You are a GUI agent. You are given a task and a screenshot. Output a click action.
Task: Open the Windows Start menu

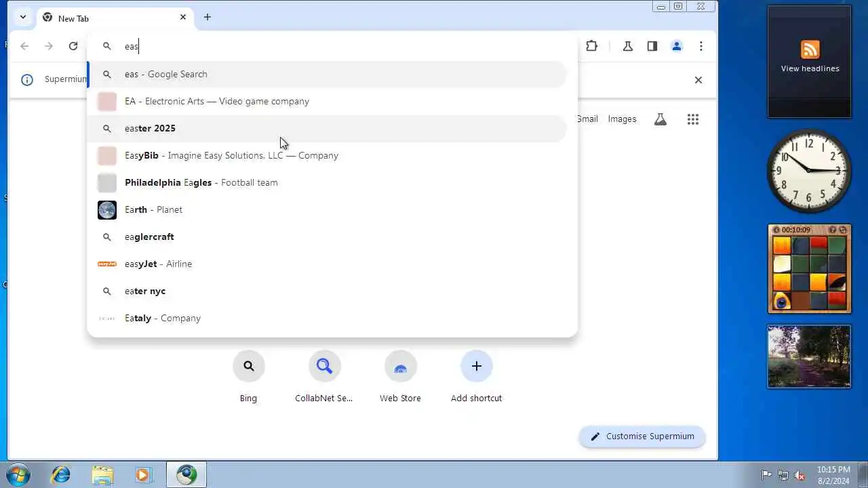tap(18, 474)
